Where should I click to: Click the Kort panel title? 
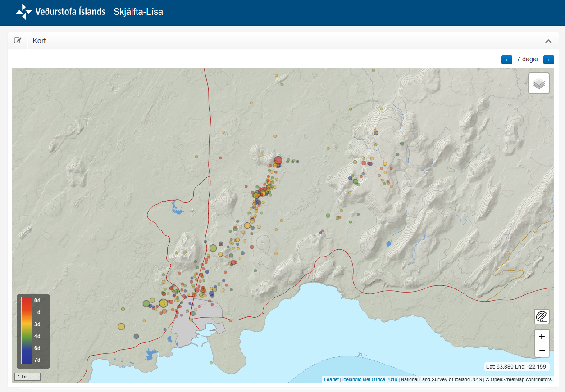[x=39, y=41]
